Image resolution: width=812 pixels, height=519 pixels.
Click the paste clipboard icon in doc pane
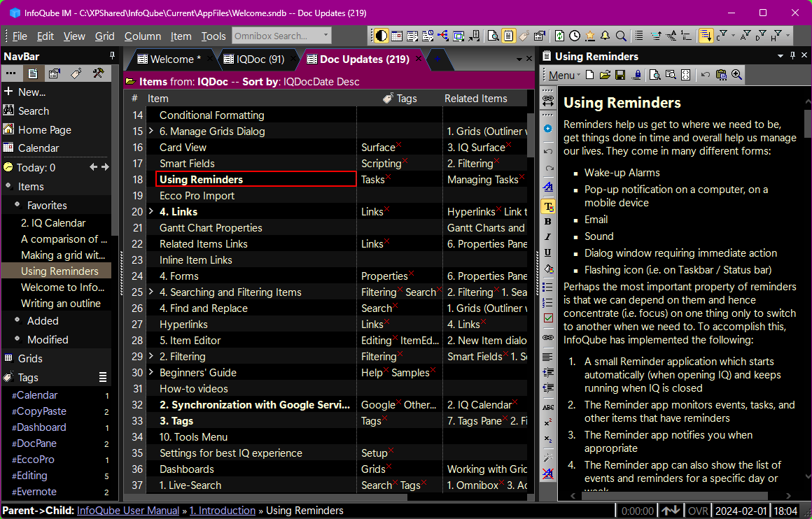pyautogui.click(x=721, y=75)
